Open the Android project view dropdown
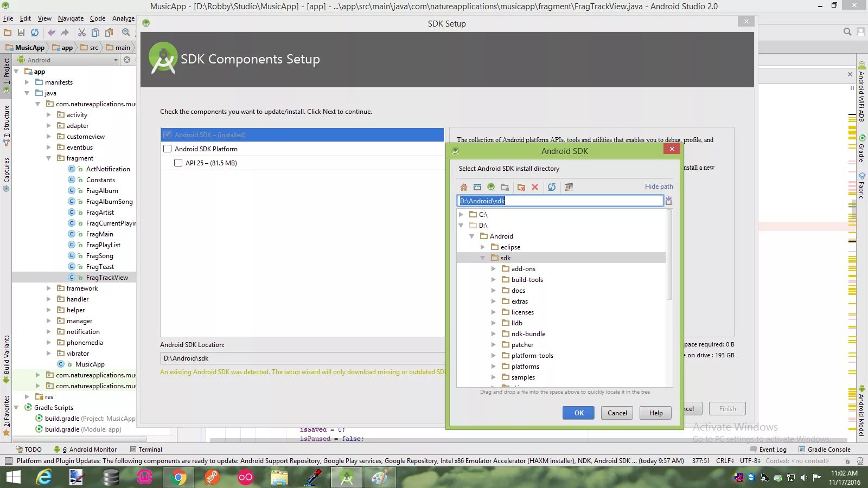The width and height of the screenshot is (868, 488). 116,60
